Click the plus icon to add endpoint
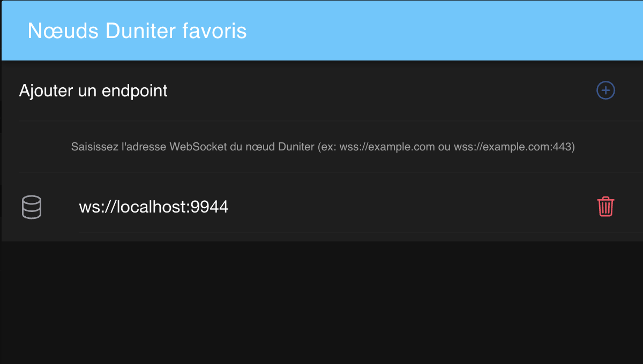This screenshot has width=643, height=364. (x=605, y=90)
